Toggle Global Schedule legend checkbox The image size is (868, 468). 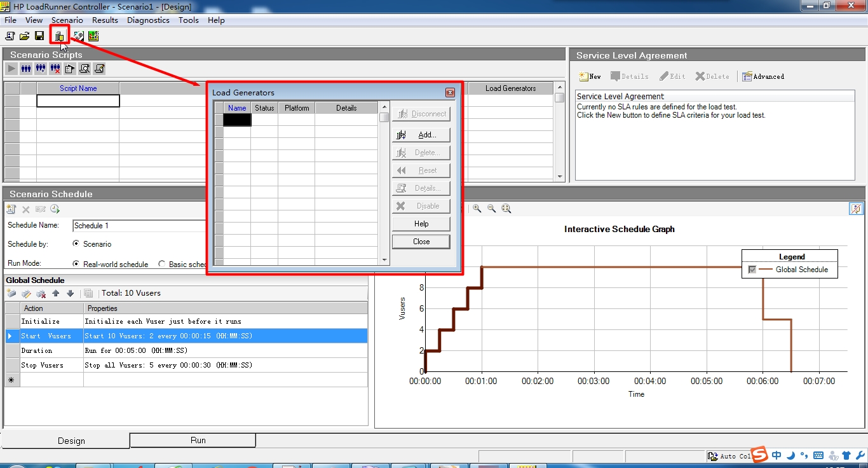[752, 270]
